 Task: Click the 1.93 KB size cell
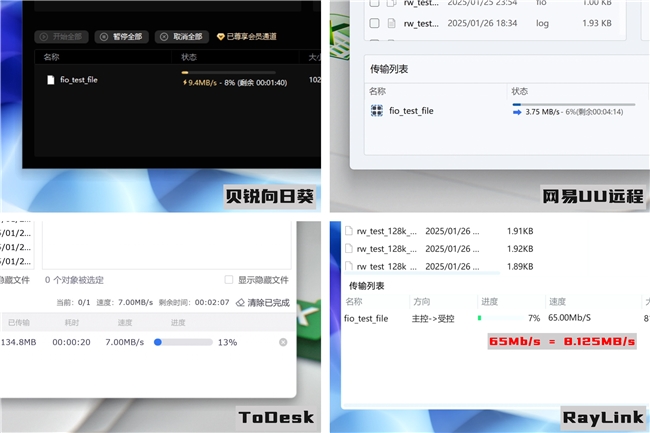point(597,23)
